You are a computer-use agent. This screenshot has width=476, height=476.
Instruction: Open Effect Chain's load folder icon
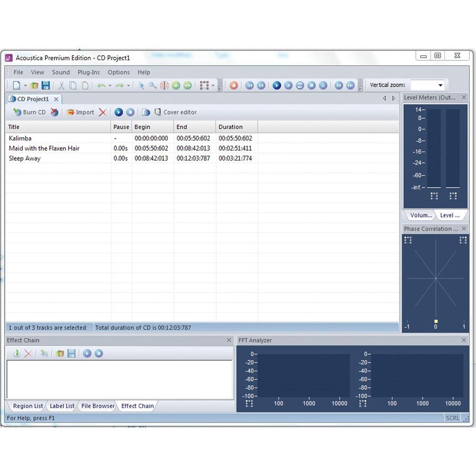[x=59, y=353]
